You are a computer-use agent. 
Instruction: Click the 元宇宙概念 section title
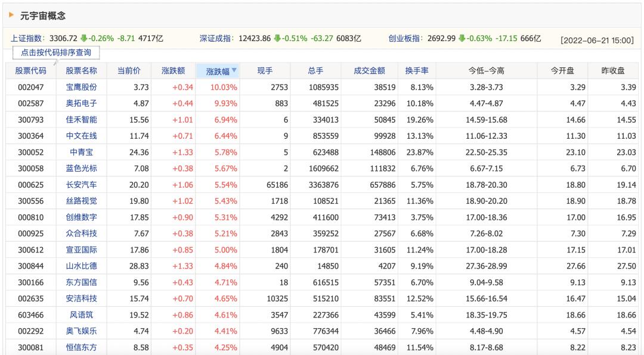point(43,15)
